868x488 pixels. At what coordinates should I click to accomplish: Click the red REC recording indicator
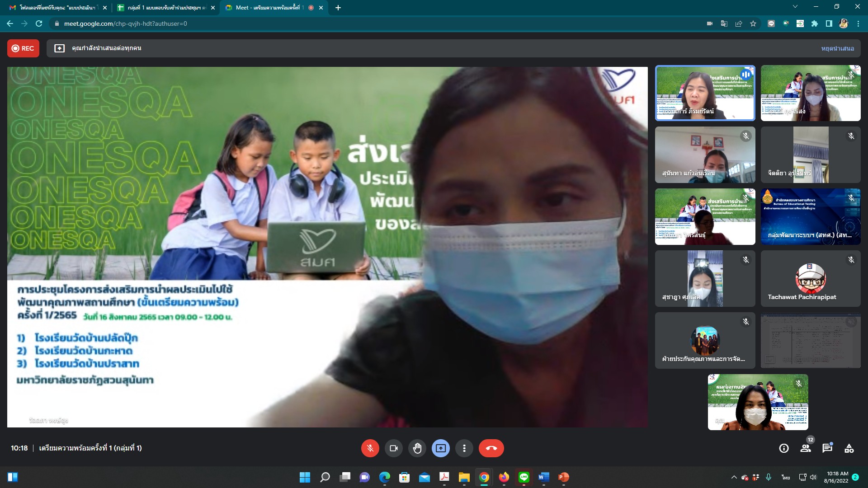[23, 48]
